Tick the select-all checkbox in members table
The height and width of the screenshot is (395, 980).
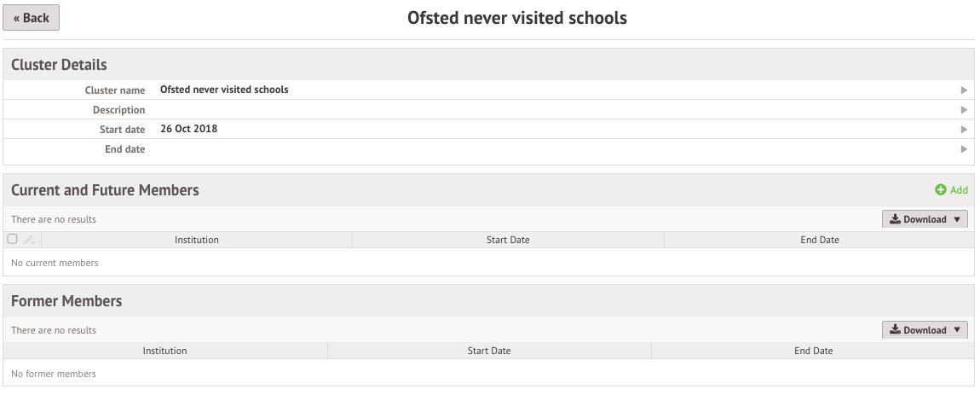(12, 239)
